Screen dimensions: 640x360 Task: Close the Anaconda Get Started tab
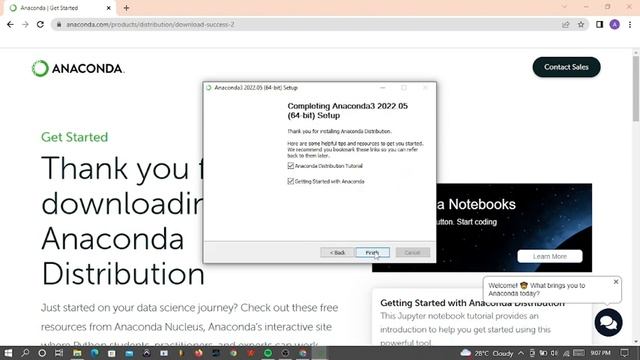pos(109,8)
